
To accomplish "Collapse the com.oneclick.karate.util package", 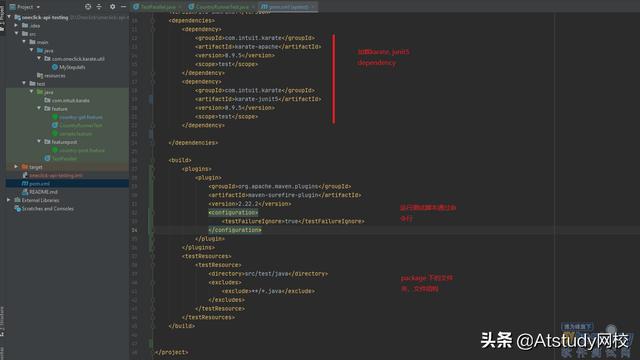I will point(39,58).
